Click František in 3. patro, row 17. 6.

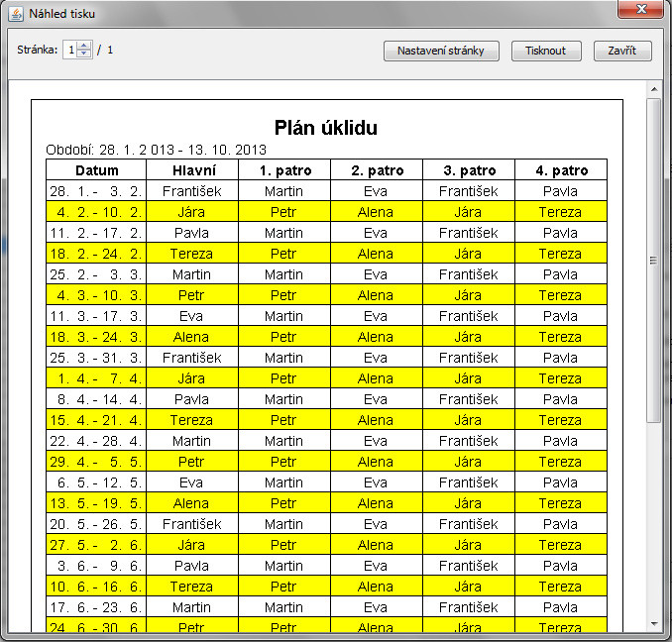point(469,607)
